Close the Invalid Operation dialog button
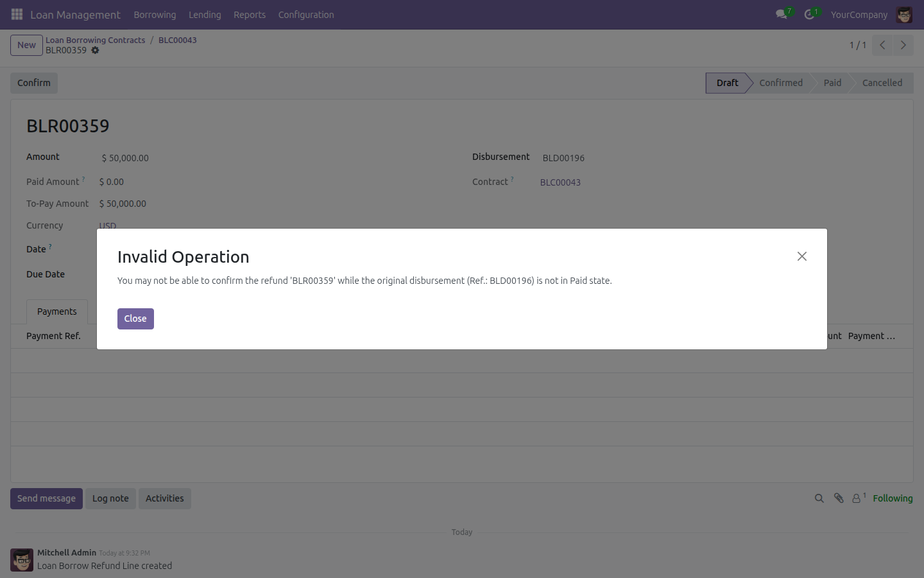The width and height of the screenshot is (924, 578). point(135,319)
